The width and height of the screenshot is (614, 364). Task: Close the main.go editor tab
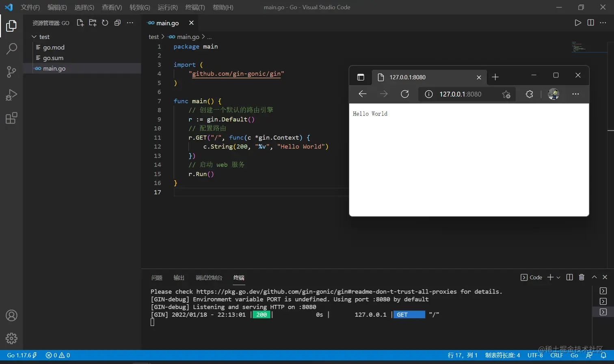191,23
